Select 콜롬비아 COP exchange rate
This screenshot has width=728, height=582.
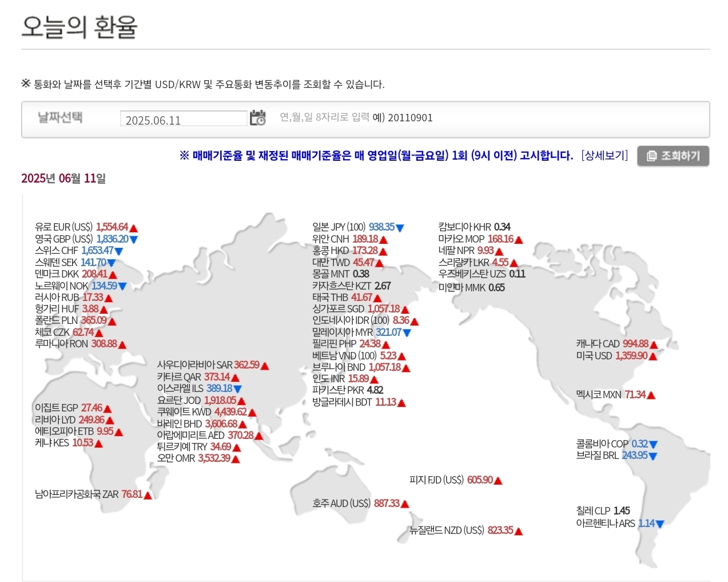click(617, 444)
